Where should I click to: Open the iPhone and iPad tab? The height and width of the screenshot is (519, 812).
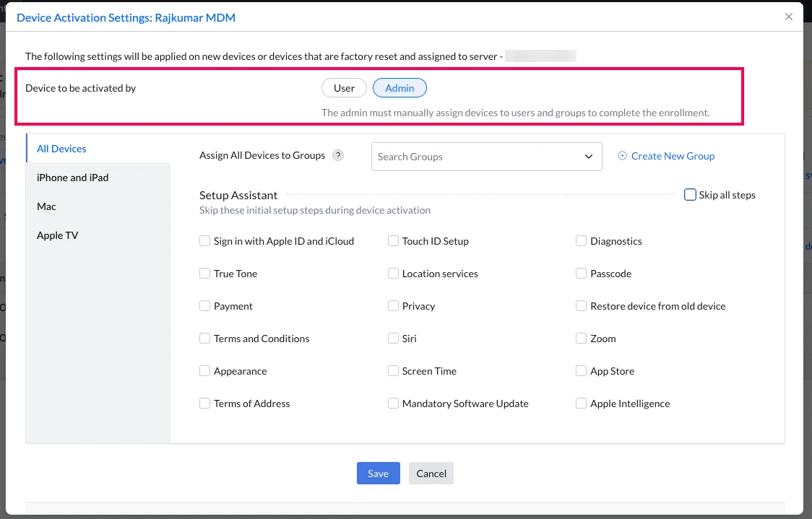(98, 178)
